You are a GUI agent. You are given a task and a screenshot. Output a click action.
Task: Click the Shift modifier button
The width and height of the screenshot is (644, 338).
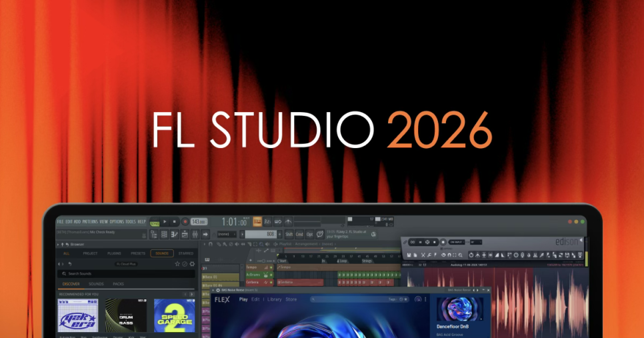(x=289, y=234)
